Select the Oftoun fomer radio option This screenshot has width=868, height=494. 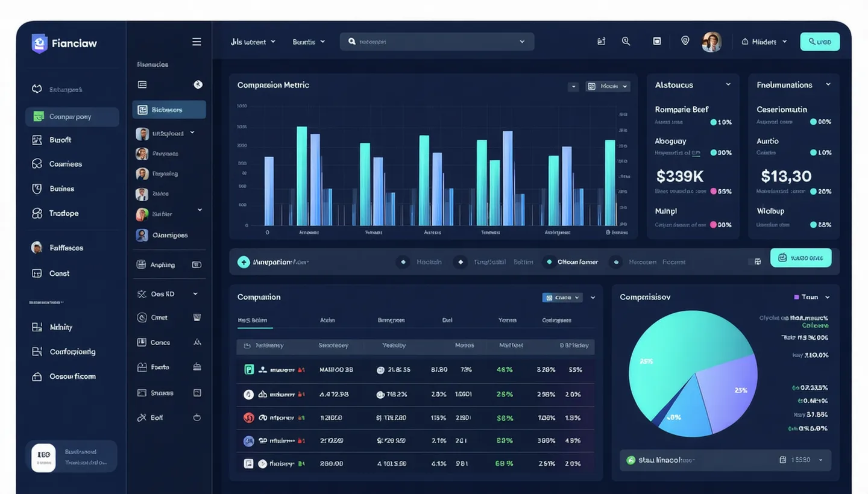point(548,262)
